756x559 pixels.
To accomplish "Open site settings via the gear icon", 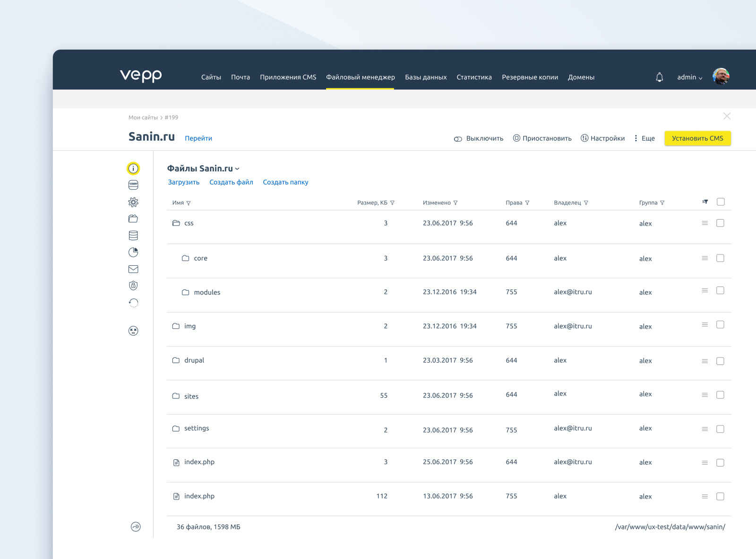I will (134, 202).
